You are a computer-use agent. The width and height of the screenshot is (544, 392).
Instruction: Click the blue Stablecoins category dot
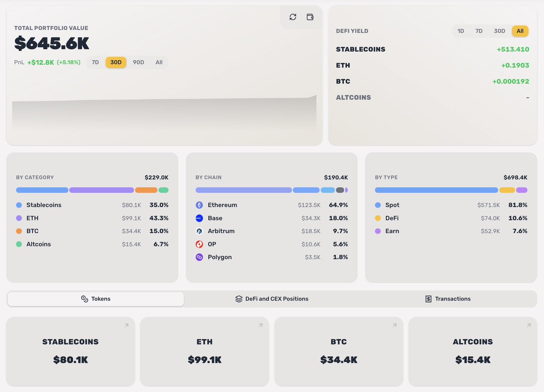coord(19,205)
